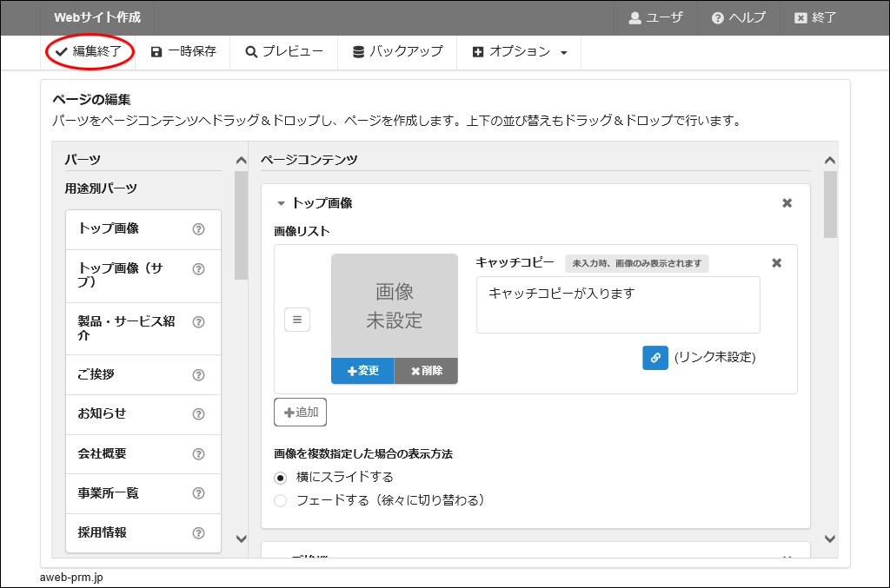The image size is (890, 588).
Task: Open help icon next to お知らせ part
Action: click(198, 414)
